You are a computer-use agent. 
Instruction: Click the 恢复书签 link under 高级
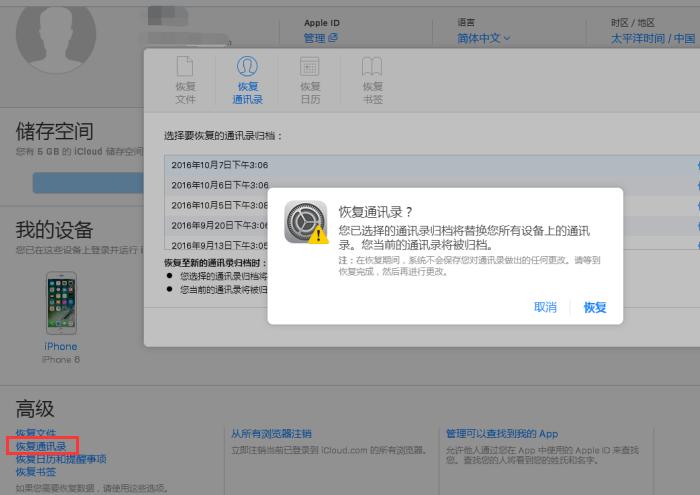36,472
